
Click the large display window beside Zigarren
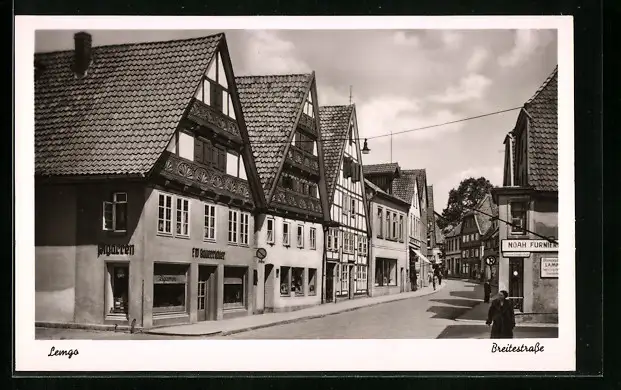coord(170,287)
